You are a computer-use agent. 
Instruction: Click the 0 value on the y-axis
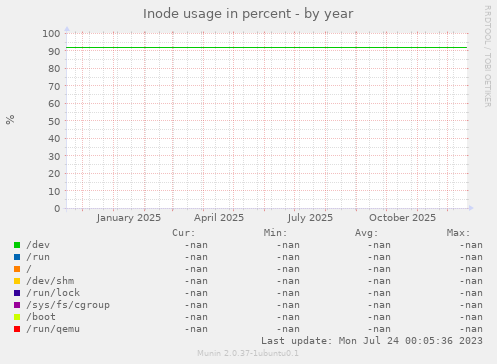(x=57, y=209)
